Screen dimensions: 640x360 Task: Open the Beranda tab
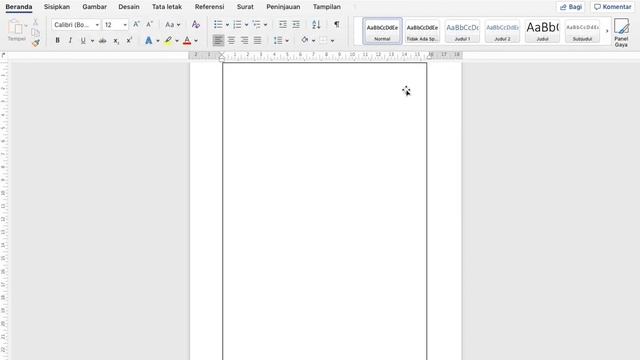[x=19, y=7]
